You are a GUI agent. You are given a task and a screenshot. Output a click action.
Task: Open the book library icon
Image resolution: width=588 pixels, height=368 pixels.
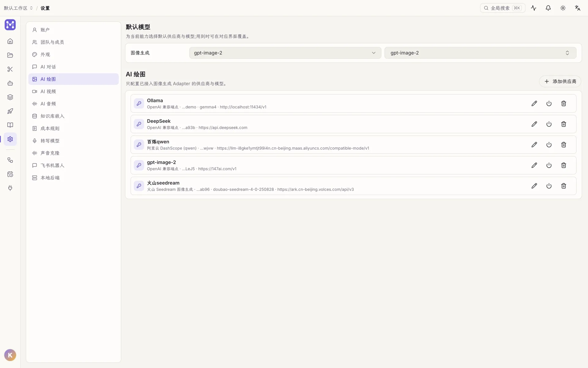[10, 125]
